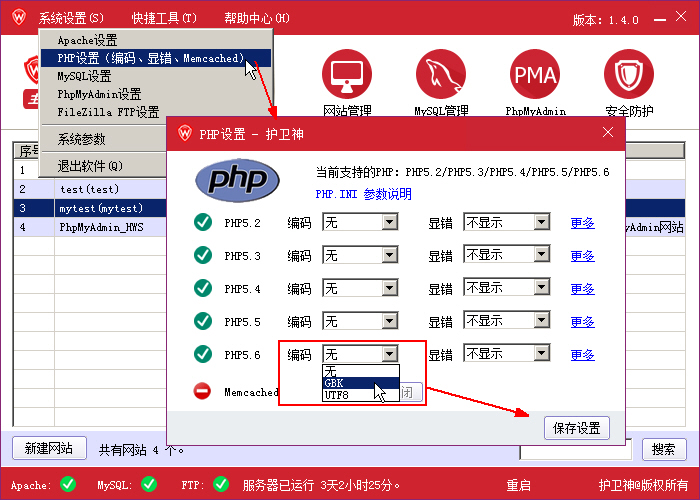Image resolution: width=700 pixels, height=500 pixels.
Task: Close the PHP设置 dialog
Action: coord(608,132)
